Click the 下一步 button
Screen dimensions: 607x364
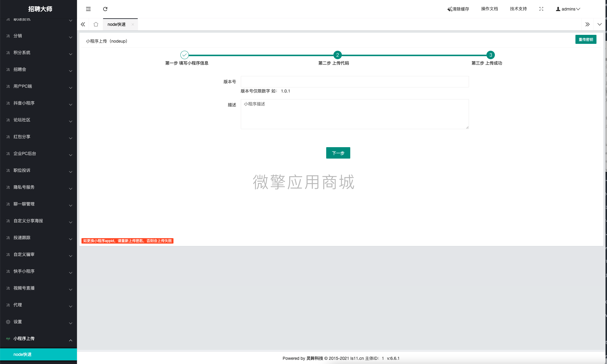tap(338, 153)
